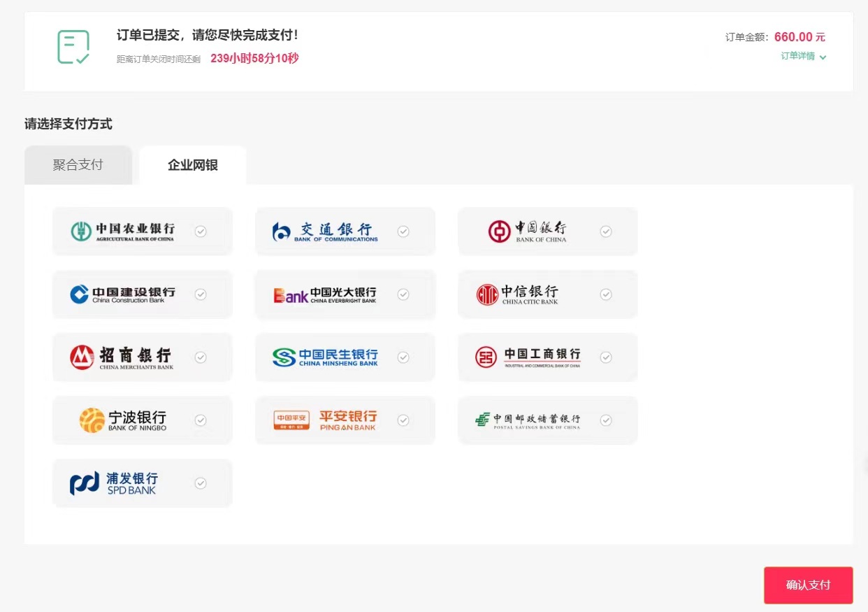The image size is (868, 612).
Task: Click the Bank of Ningbo logo
Action: (123, 420)
